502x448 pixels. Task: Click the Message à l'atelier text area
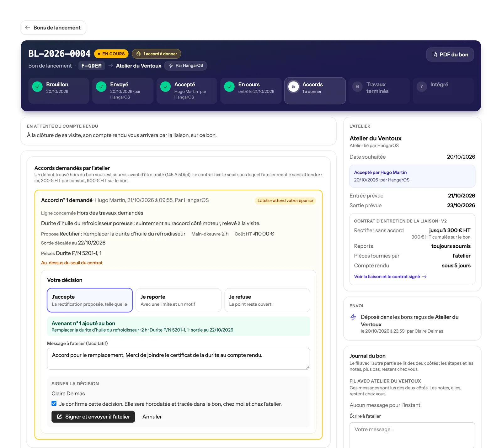179,359
